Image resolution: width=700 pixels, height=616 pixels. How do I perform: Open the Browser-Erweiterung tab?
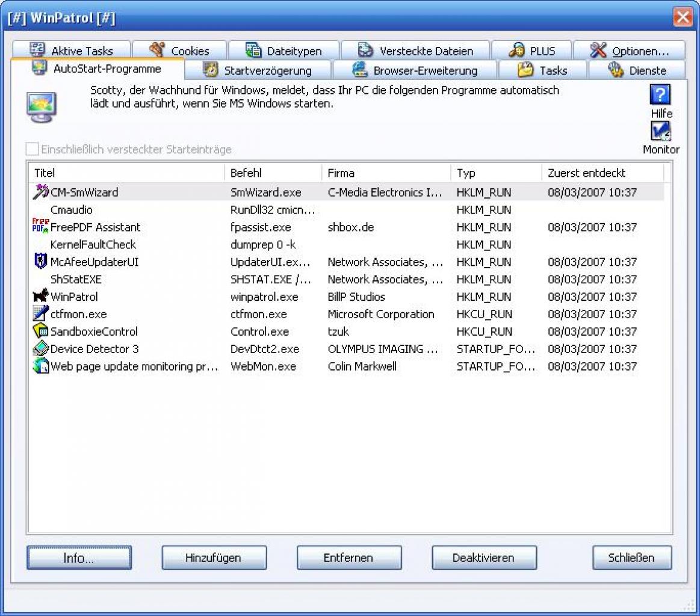point(415,70)
